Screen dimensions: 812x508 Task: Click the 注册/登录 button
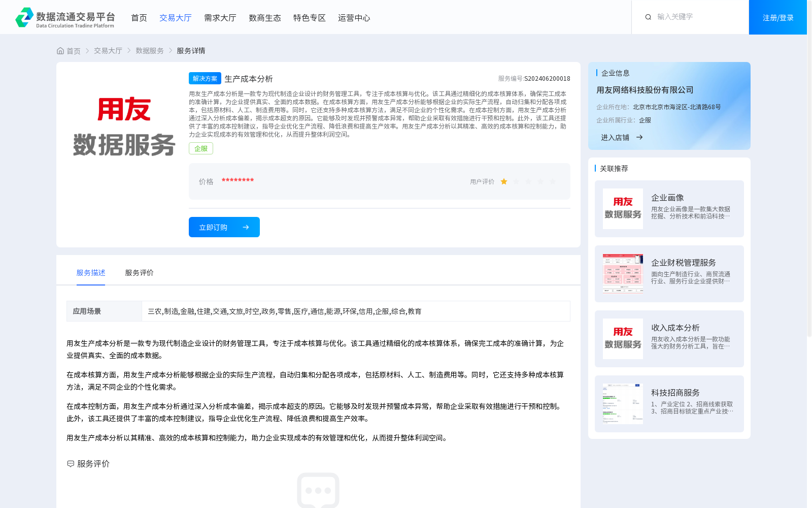[778, 17]
